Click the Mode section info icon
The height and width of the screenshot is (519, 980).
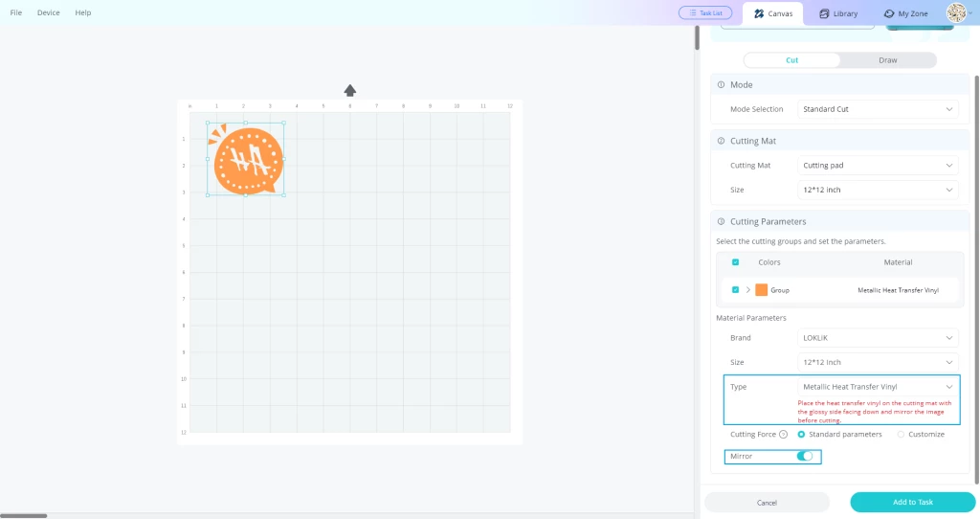[x=722, y=84]
